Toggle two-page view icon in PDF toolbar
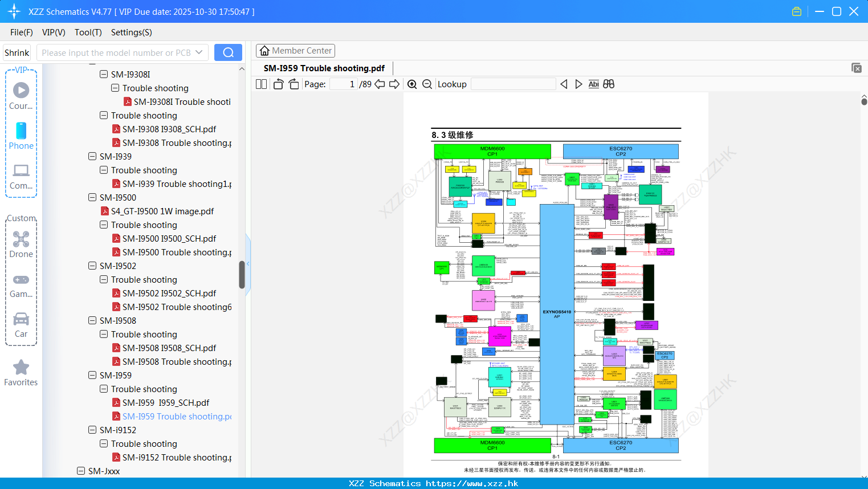The image size is (868, 489). pyautogui.click(x=261, y=84)
